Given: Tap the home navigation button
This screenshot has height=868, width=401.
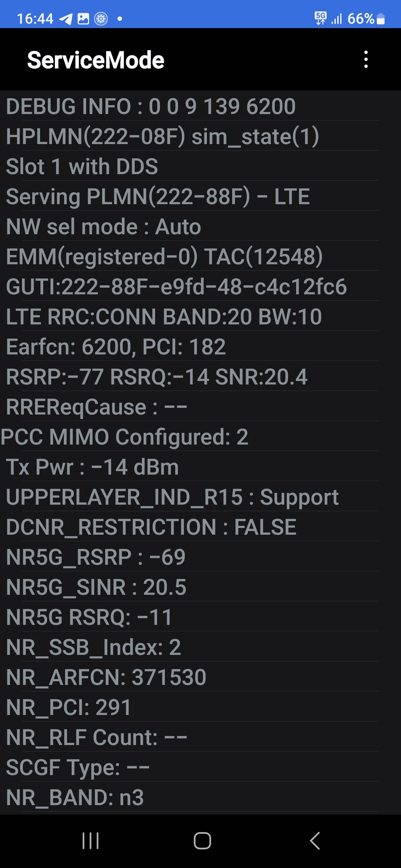Looking at the screenshot, I should click(202, 840).
